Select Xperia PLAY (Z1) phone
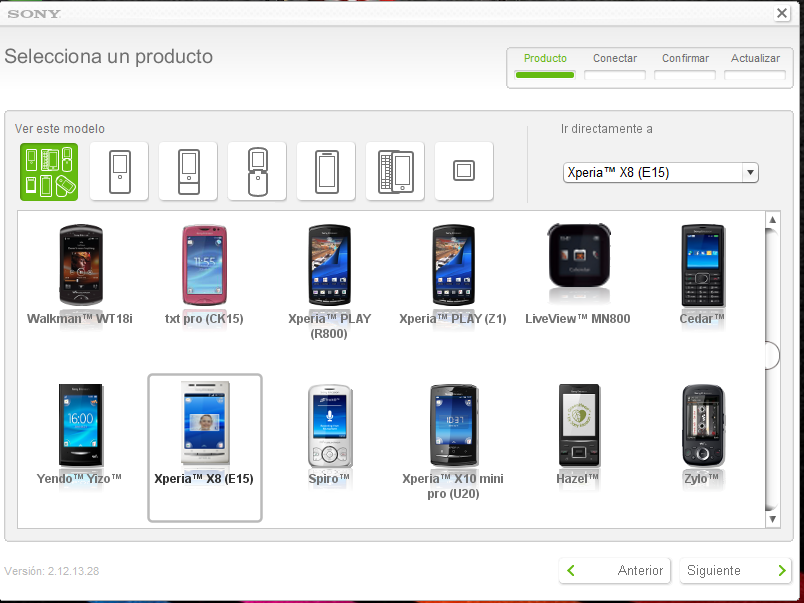The width and height of the screenshot is (804, 603). (x=453, y=275)
